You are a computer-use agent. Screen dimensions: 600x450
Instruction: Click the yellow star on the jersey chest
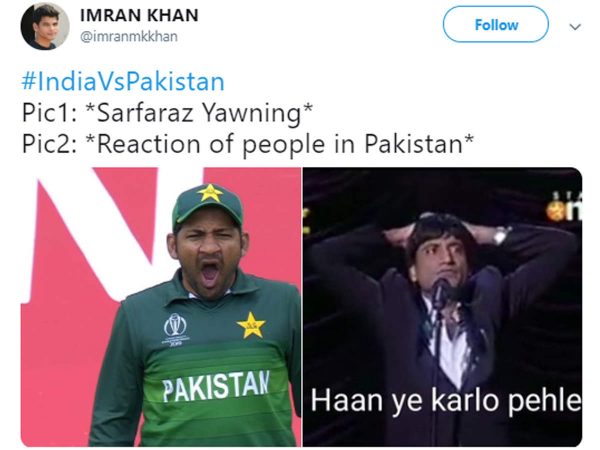tap(251, 325)
